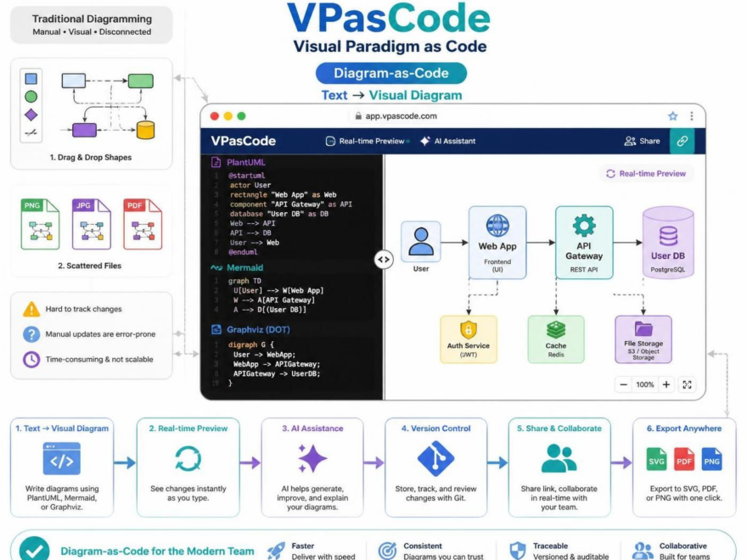
Task: Click the green window dot in browser
Action: coord(242,116)
